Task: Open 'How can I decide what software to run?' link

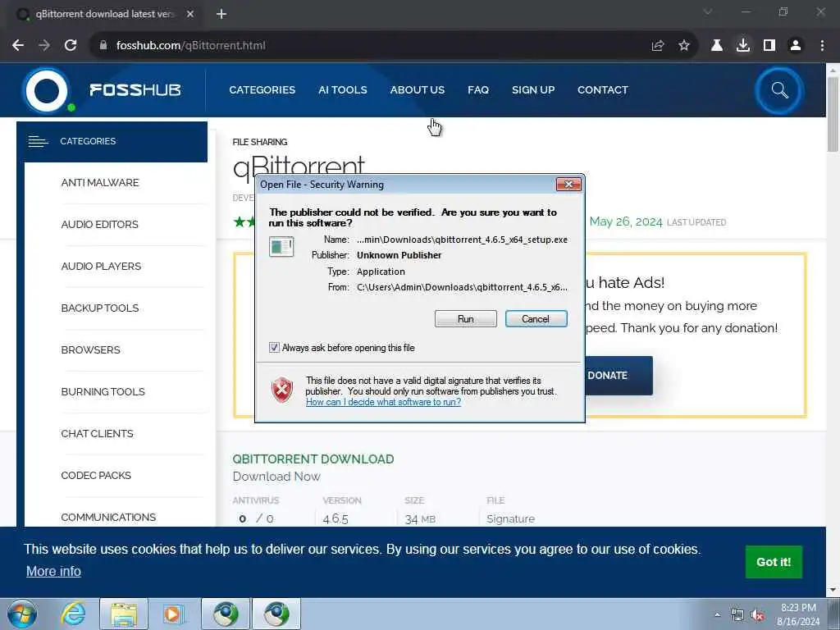Action: point(384,402)
